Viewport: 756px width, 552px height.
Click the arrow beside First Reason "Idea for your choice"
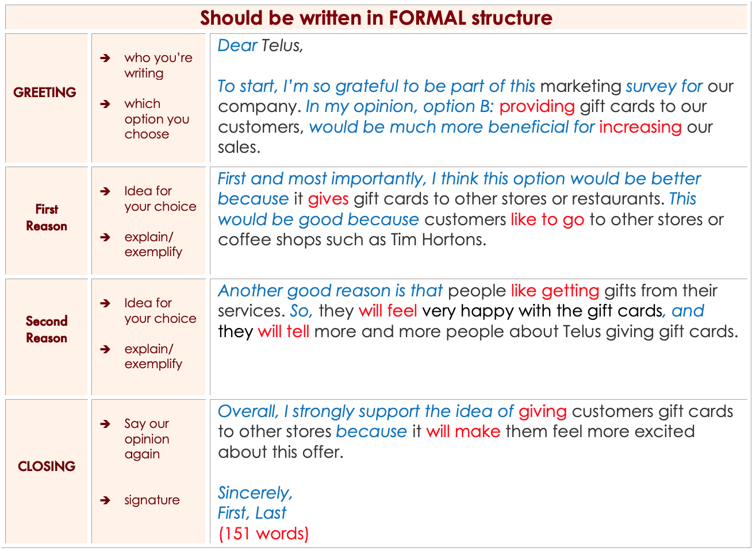click(105, 191)
